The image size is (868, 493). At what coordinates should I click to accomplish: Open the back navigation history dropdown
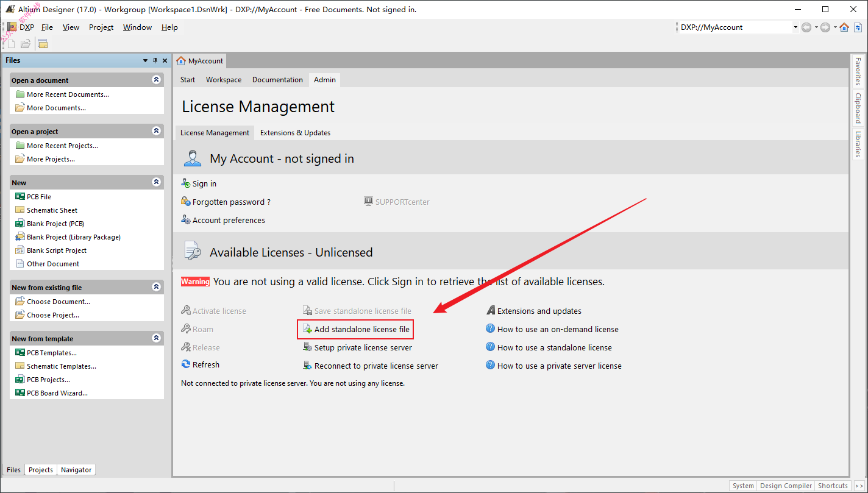click(816, 27)
